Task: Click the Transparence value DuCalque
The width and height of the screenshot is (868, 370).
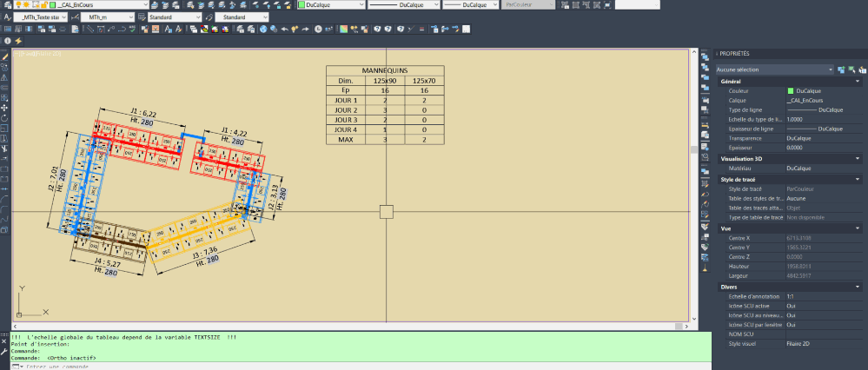Action: click(798, 138)
